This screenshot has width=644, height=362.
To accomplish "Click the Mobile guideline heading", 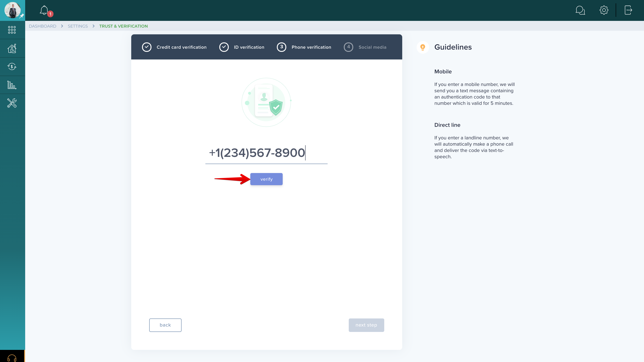I will pos(443,72).
